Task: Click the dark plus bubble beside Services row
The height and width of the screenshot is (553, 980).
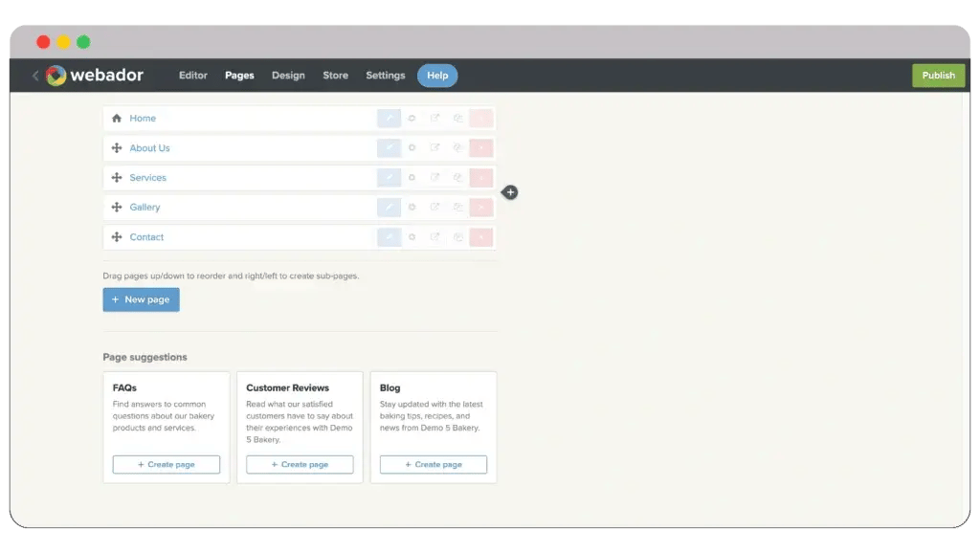Action: click(510, 192)
